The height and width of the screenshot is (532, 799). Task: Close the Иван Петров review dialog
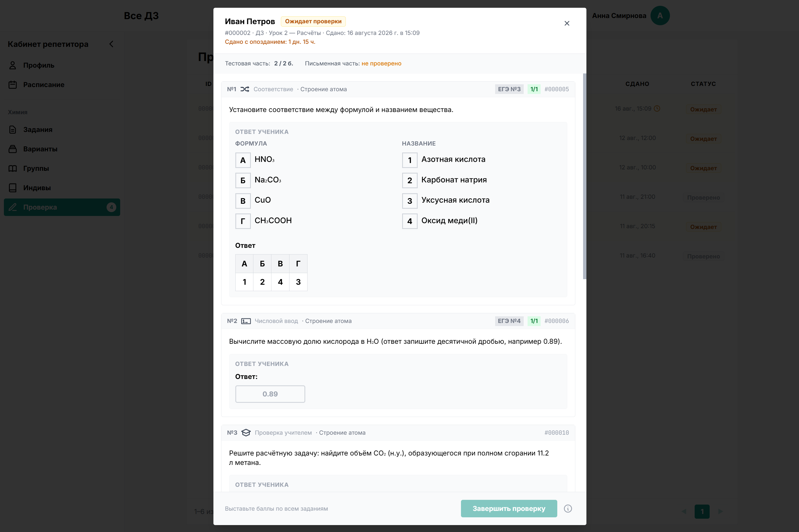point(567,23)
